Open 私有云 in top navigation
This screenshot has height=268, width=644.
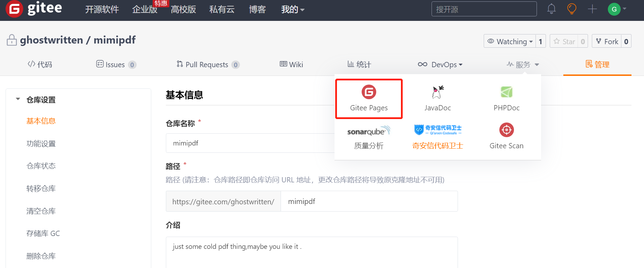pos(222,9)
